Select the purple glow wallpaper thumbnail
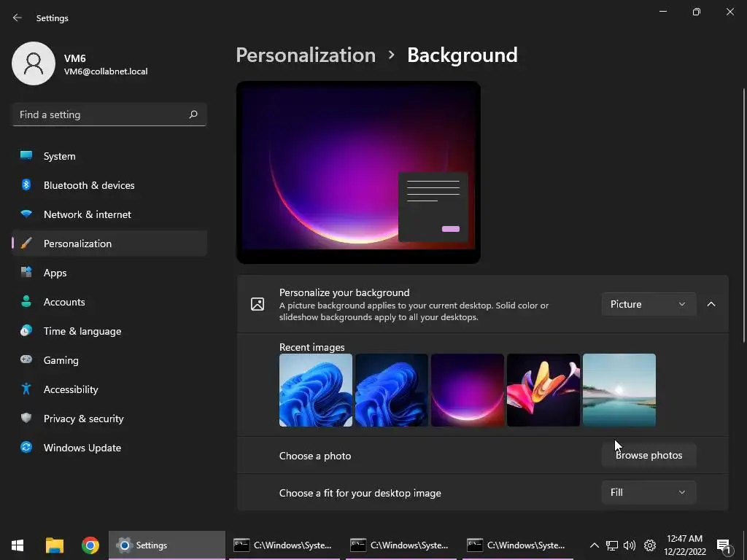 point(468,390)
